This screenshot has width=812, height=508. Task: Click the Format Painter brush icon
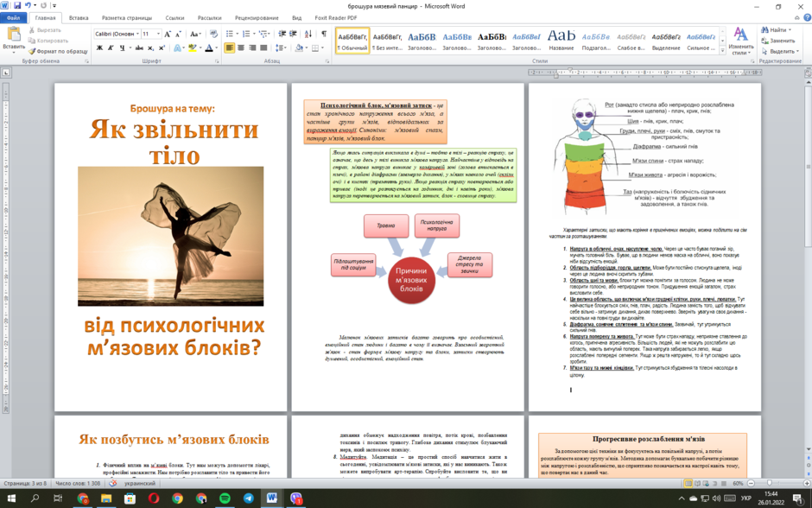coord(32,51)
